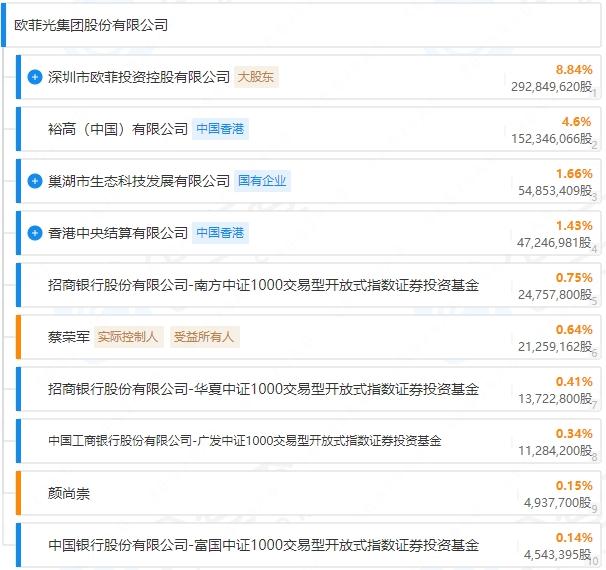
Task: Click the 4,543,395股 share count
Action: pyautogui.click(x=558, y=555)
